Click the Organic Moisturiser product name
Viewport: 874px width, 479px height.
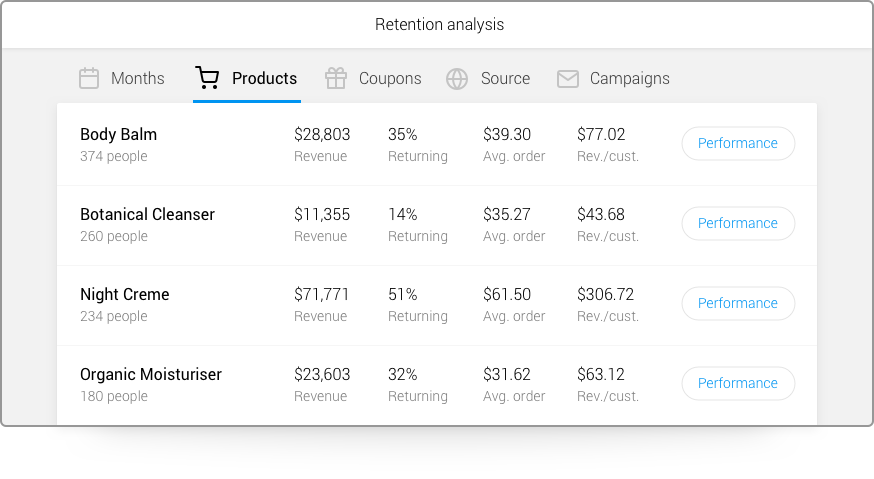click(x=151, y=374)
